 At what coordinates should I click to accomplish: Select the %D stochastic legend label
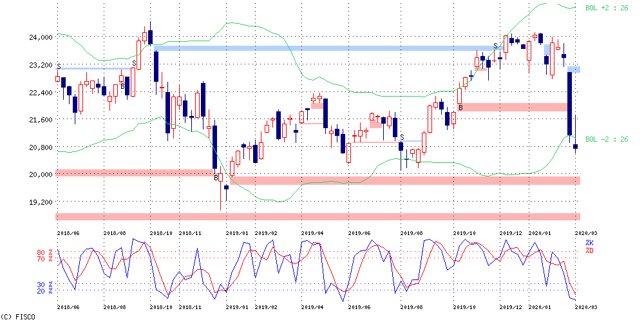click(589, 250)
